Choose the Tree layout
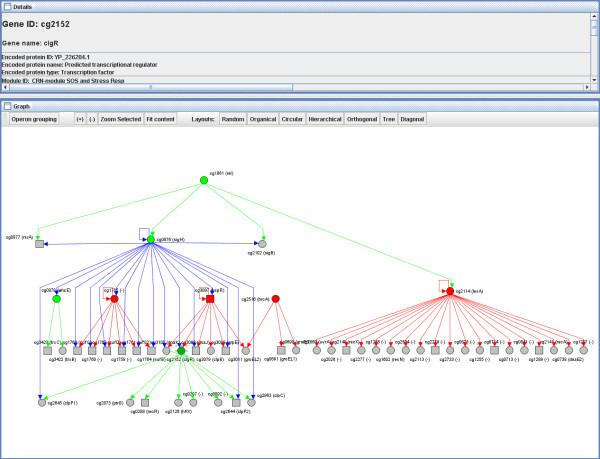Screen dimensions: 600x459 point(388,119)
